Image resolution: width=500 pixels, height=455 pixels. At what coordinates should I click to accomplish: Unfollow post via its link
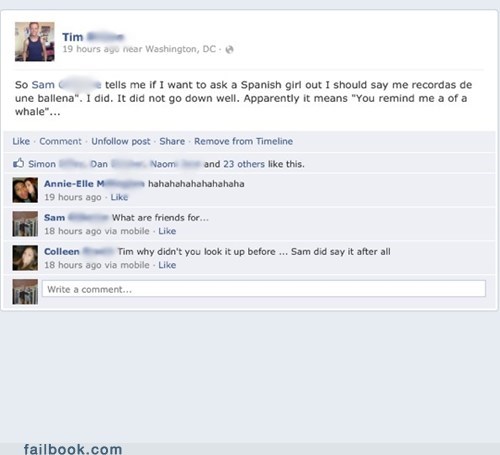(x=121, y=141)
